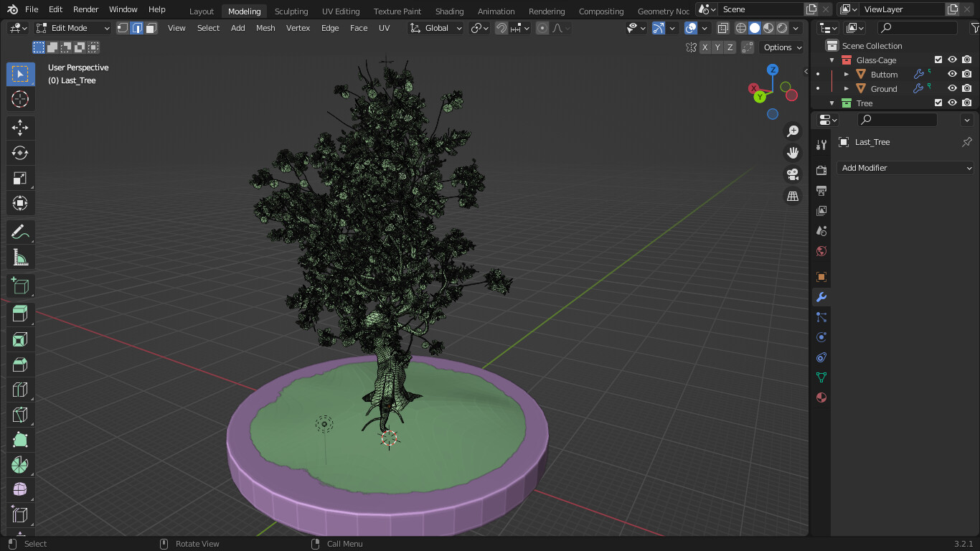Click the Toggle camera view icon
The height and width of the screenshot is (551, 980).
coord(793,174)
